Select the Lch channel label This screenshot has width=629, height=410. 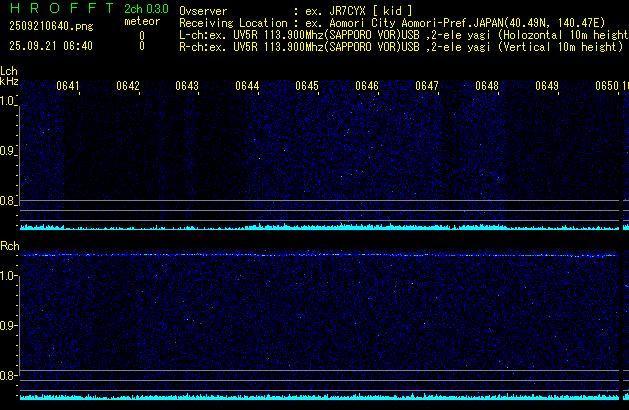[x=9, y=71]
